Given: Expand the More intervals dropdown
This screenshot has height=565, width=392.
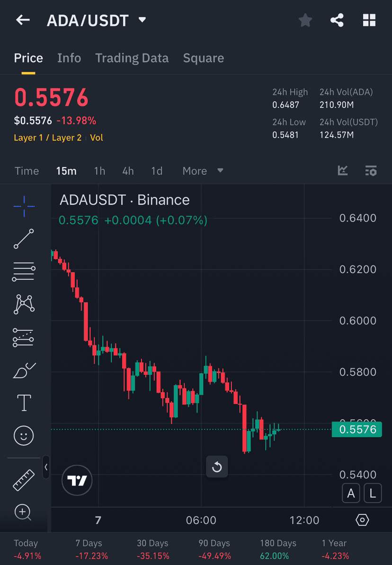Looking at the screenshot, I should point(203,171).
